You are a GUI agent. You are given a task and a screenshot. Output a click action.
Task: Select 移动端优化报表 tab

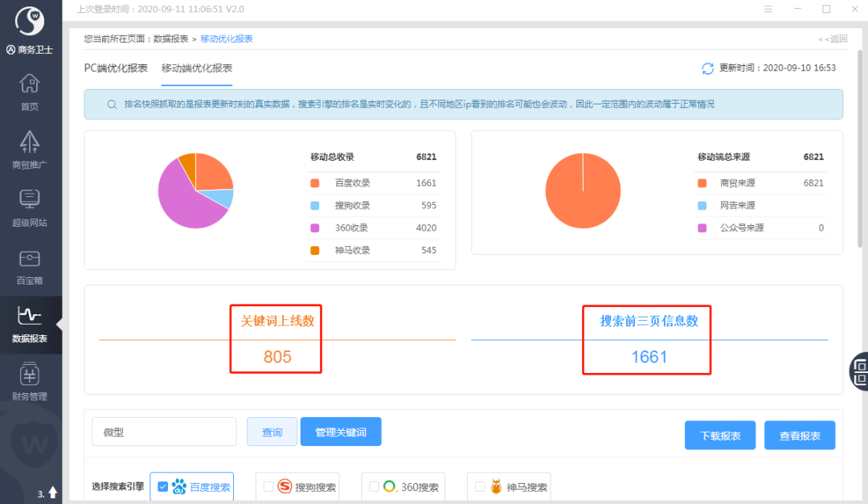[197, 68]
